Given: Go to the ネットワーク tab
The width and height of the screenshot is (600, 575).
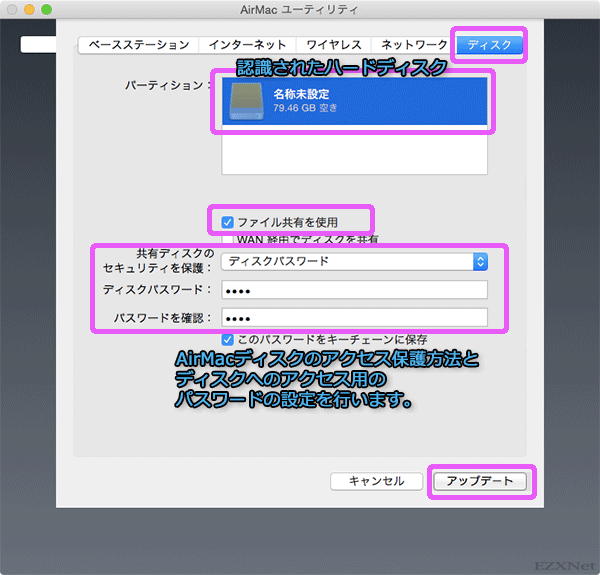Looking at the screenshot, I should [414, 45].
